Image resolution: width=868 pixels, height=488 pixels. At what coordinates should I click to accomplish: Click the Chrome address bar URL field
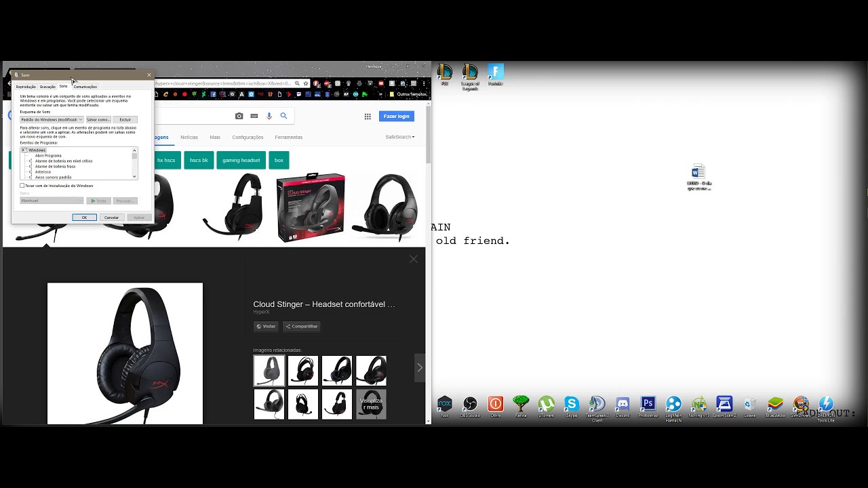224,83
